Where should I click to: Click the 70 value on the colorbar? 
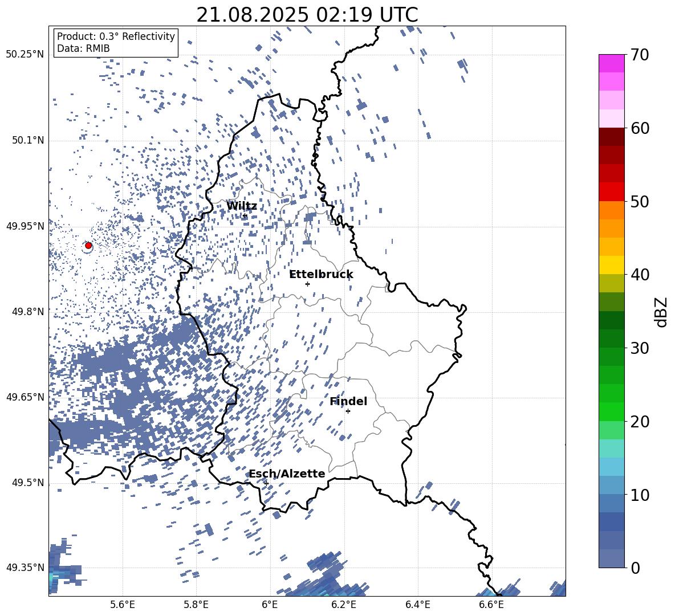pyautogui.click(x=640, y=55)
